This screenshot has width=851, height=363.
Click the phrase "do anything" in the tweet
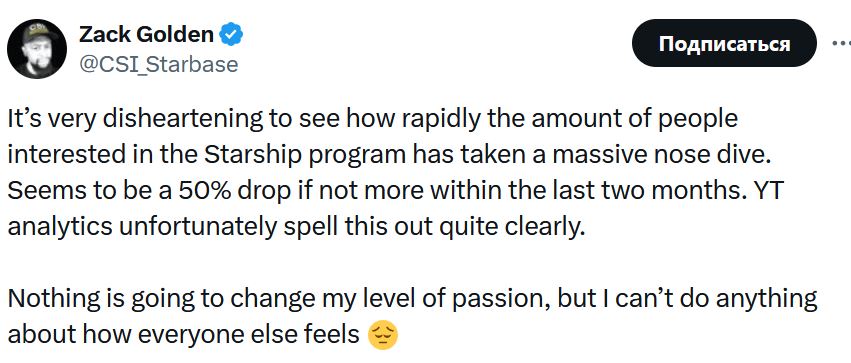click(755, 300)
